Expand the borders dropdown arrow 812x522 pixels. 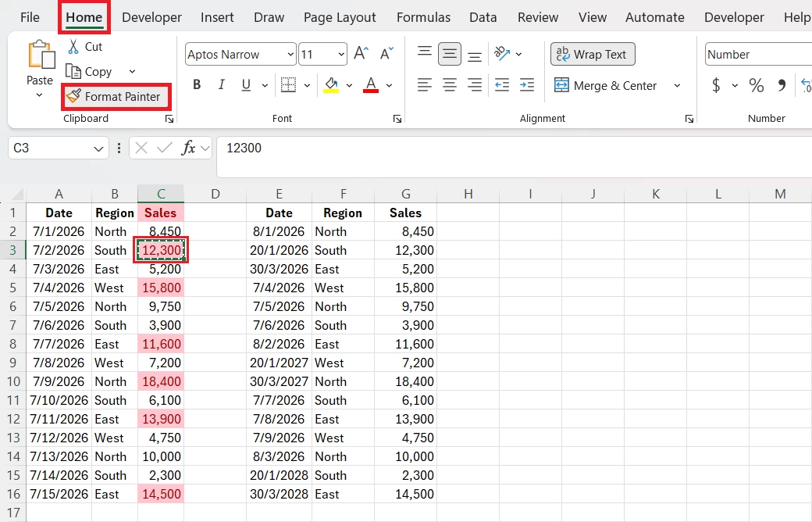(307, 85)
